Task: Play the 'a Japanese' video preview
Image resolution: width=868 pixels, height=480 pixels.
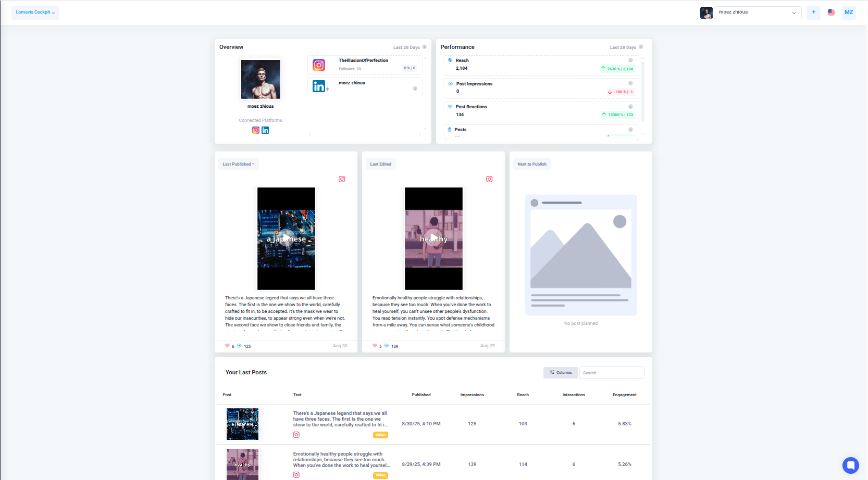Action: point(286,238)
